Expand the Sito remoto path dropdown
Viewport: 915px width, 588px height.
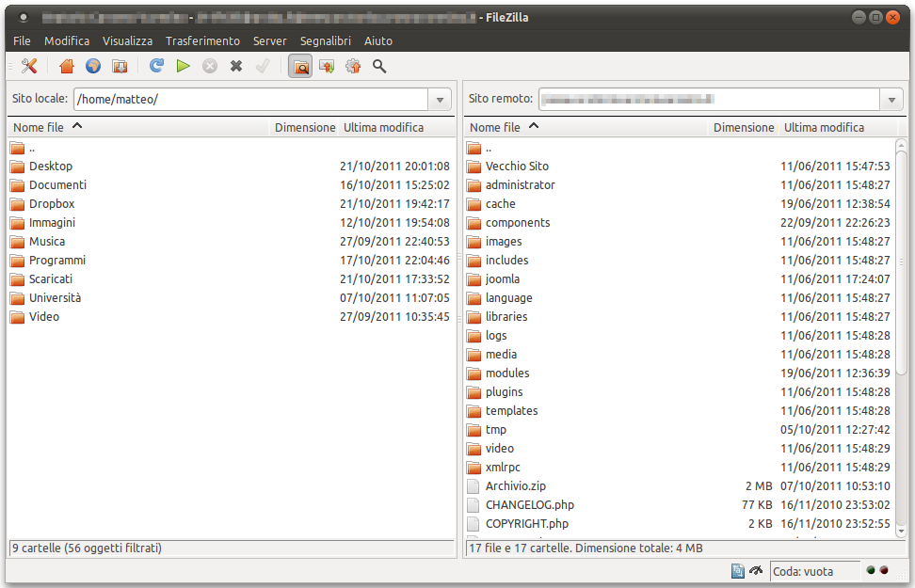(891, 99)
